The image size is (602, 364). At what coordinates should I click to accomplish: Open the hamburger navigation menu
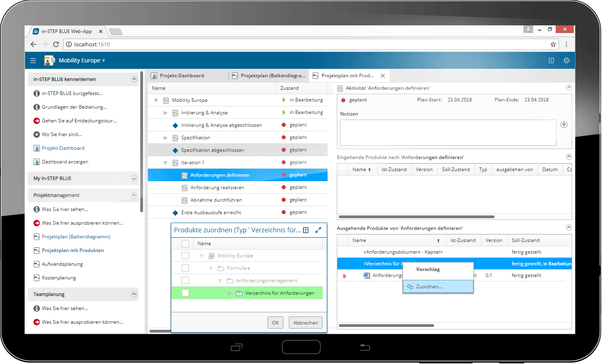pyautogui.click(x=33, y=60)
